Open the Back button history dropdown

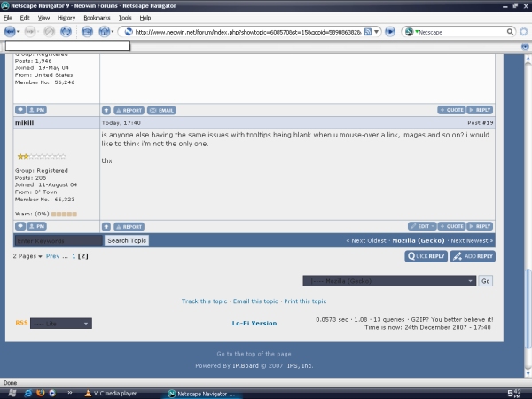tap(18, 32)
